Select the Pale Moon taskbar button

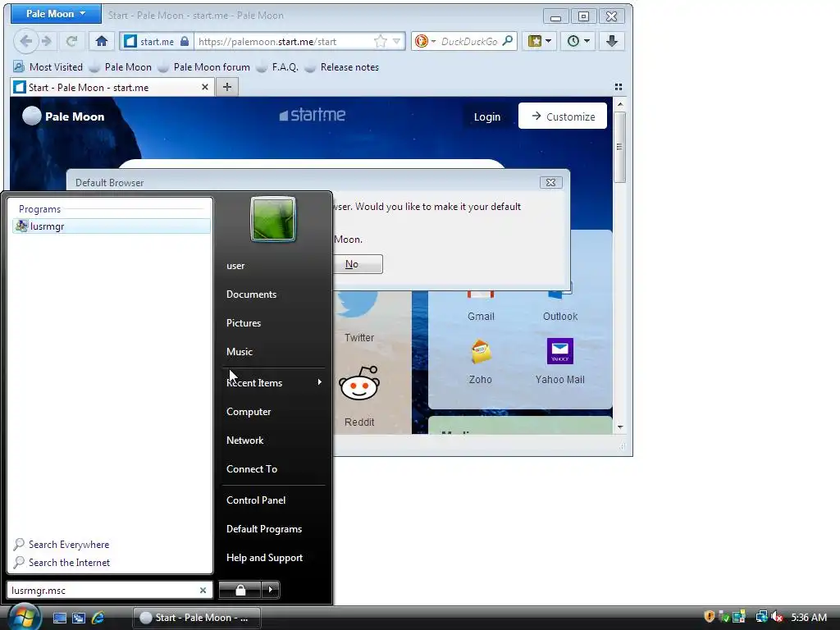coord(197,618)
